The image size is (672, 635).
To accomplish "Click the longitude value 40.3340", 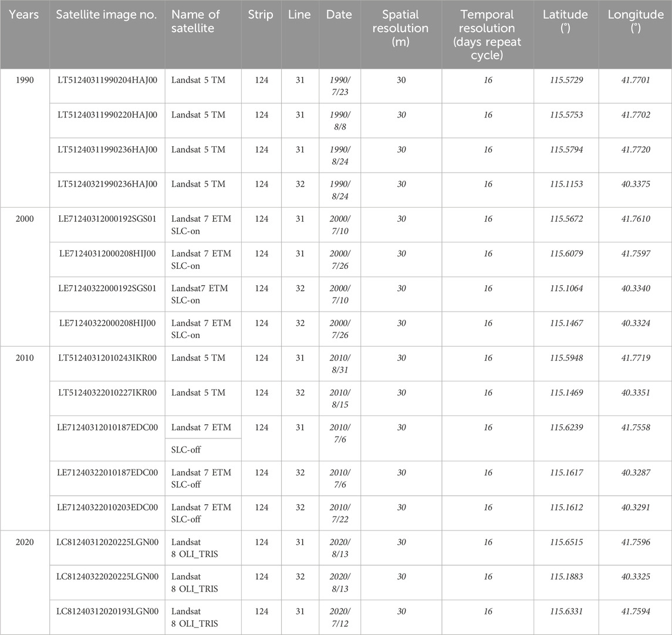I will coord(636,288).
